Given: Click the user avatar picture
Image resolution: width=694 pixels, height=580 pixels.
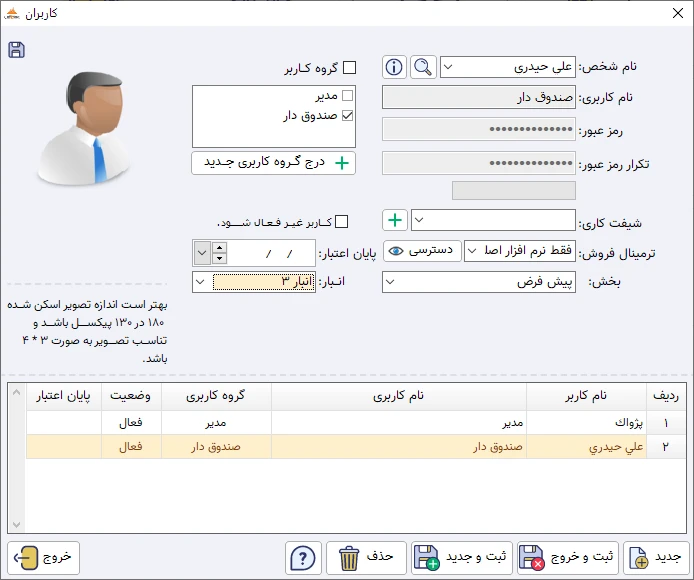Looking at the screenshot, I should click(85, 128).
